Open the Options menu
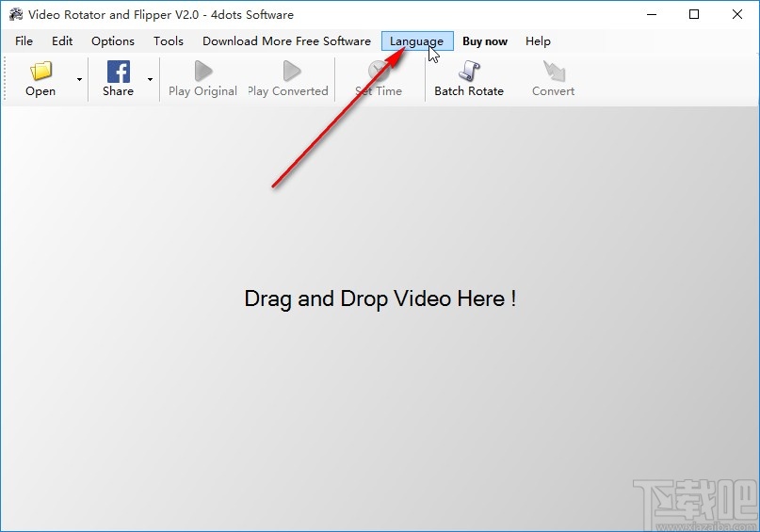The width and height of the screenshot is (760, 532). pyautogui.click(x=113, y=41)
